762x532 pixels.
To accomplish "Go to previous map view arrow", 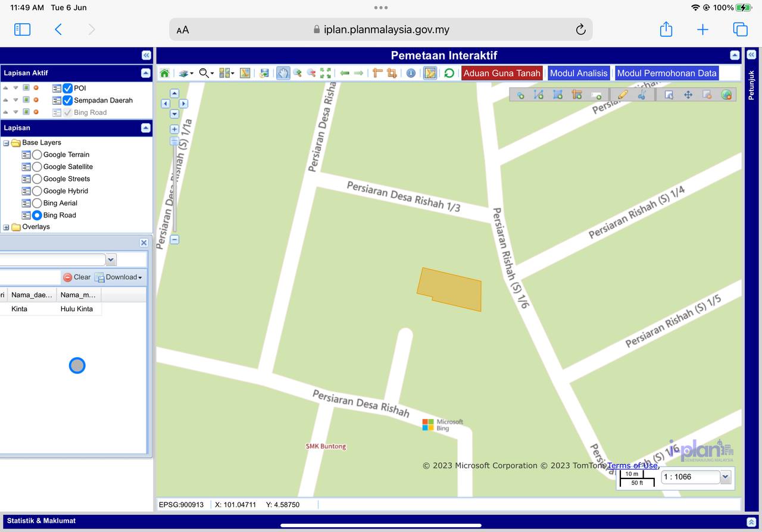I will pos(344,73).
